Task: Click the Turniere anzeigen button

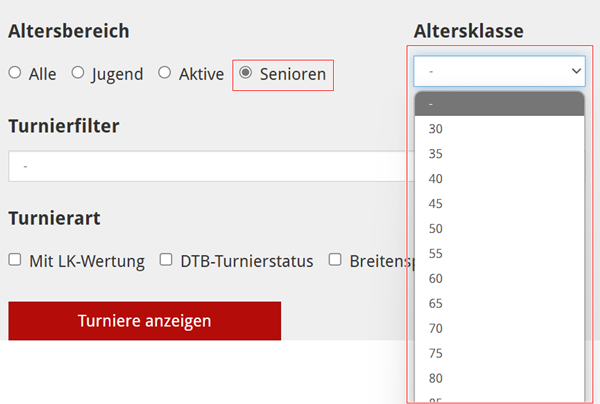Action: 145,321
